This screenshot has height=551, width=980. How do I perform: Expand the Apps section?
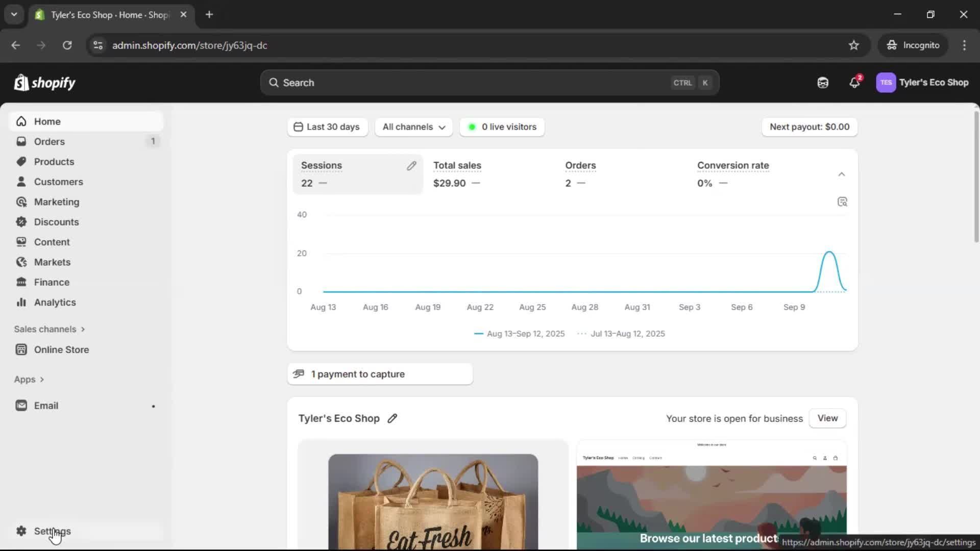tap(29, 380)
